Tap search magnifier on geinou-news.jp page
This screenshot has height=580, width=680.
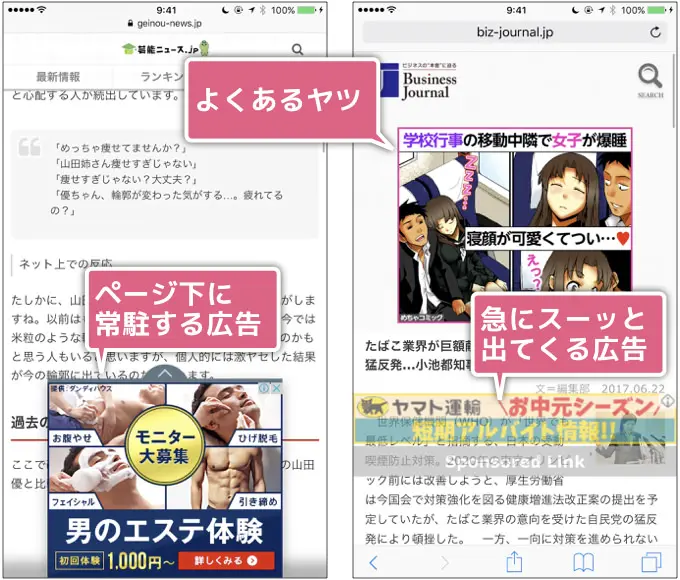[x=298, y=49]
